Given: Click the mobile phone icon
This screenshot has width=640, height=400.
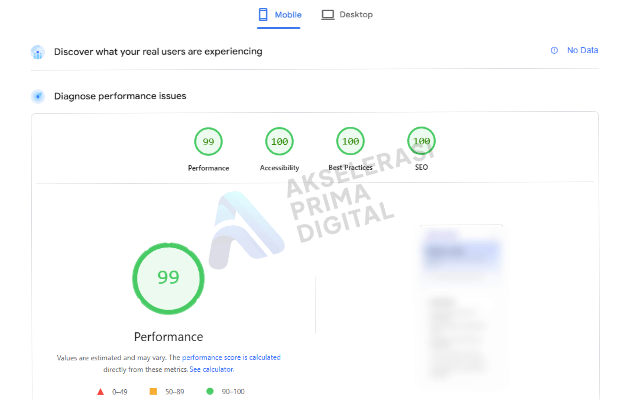Looking at the screenshot, I should pyautogui.click(x=263, y=15).
